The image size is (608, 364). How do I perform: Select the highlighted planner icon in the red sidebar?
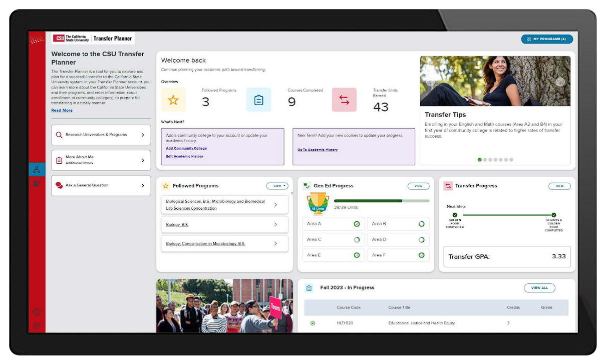coord(36,169)
